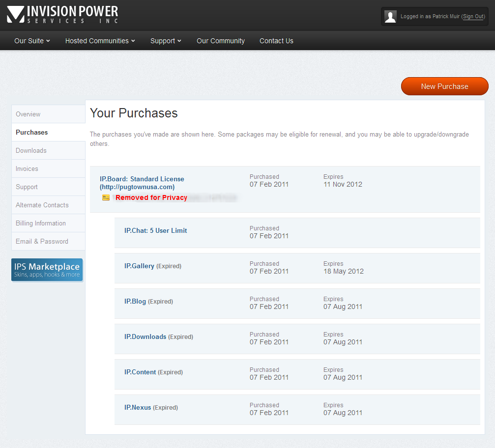Click the IP.Blog '07 Aug 2011' expiry date

tap(343, 307)
